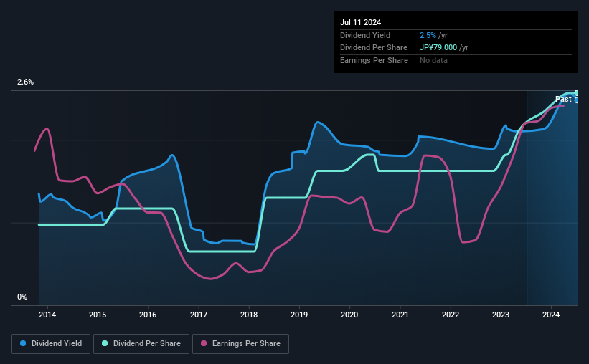Screen dimensions: 589x364
Task: Select the 2017 x-axis label
Action: (x=199, y=315)
